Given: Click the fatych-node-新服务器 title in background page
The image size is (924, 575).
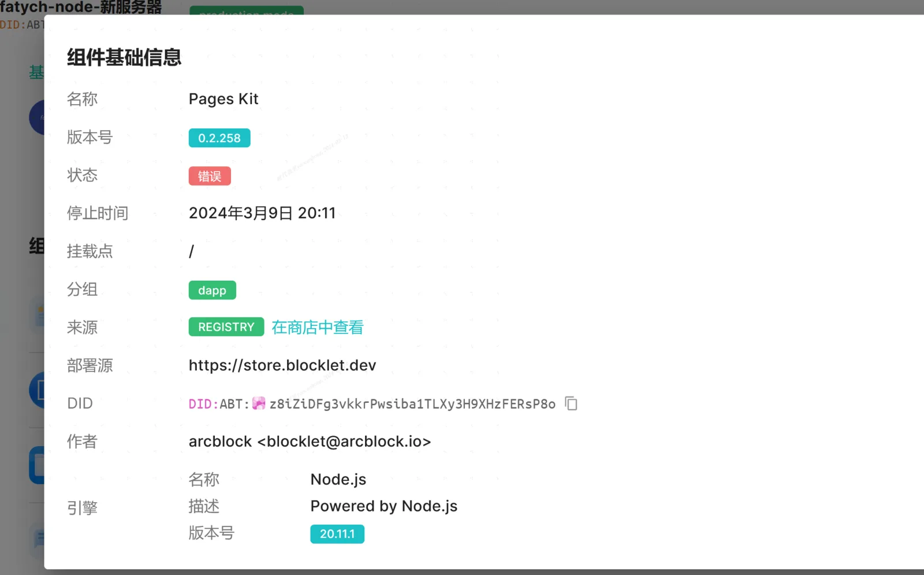Looking at the screenshot, I should 81,8.
